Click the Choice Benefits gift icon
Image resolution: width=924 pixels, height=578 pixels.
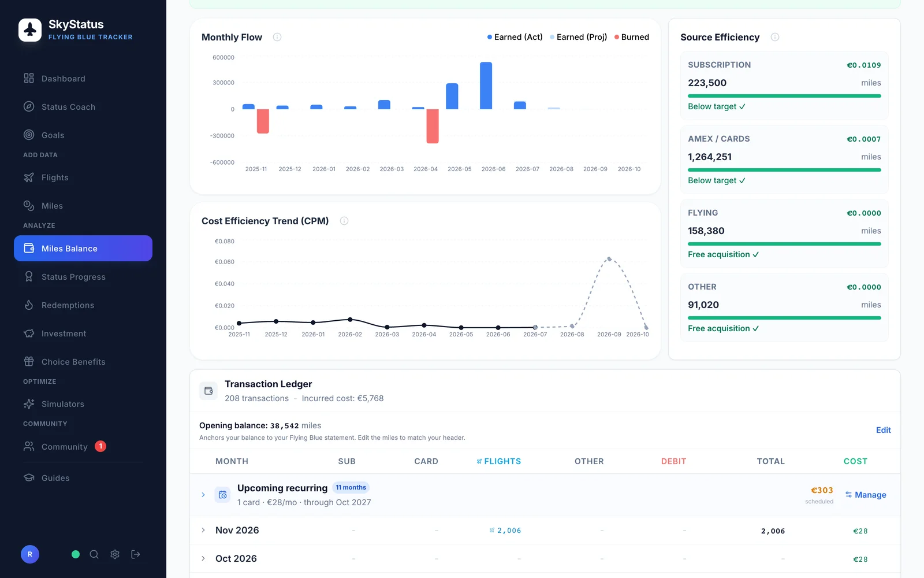[29, 362]
